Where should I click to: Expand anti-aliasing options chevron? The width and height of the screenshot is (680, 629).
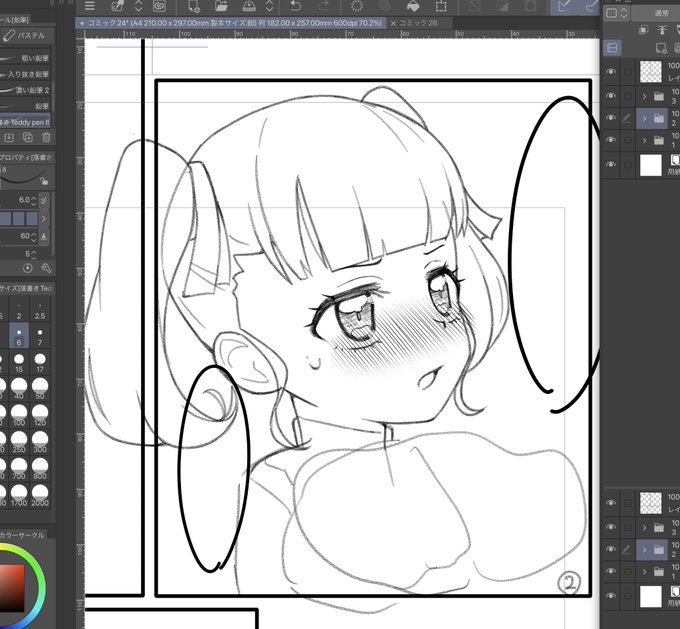(x=43, y=218)
